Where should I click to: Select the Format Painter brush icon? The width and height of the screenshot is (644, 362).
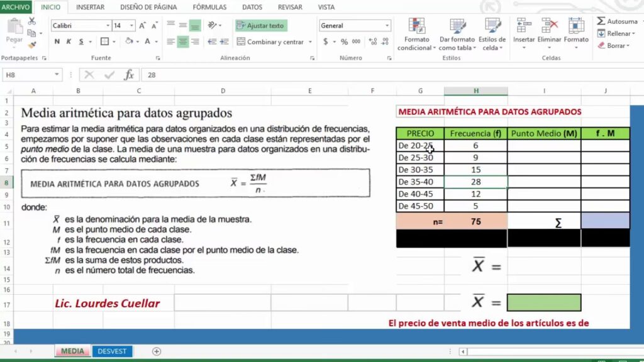[32, 45]
